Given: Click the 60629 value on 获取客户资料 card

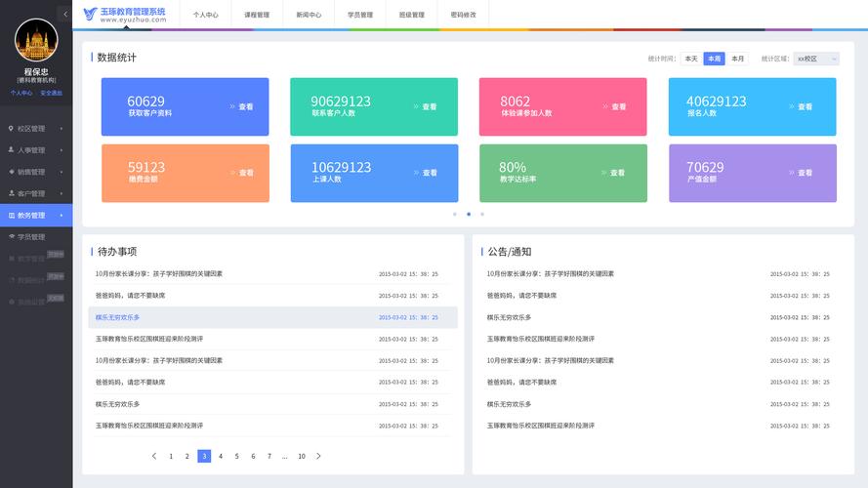Looking at the screenshot, I should (x=146, y=102).
